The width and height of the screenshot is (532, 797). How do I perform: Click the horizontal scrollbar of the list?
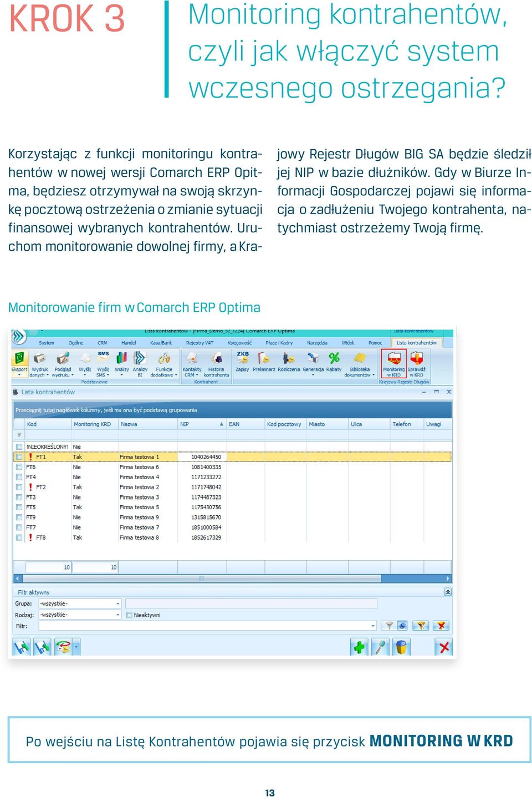232,578
